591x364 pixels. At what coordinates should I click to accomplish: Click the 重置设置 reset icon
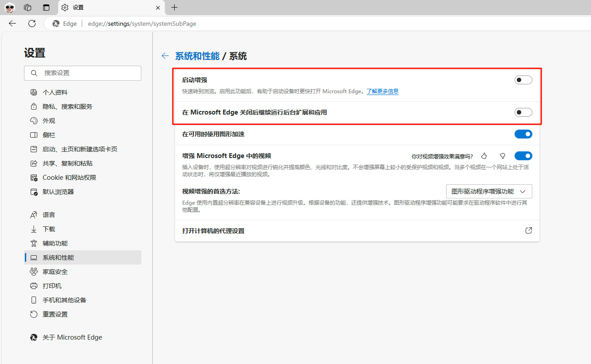(34, 314)
